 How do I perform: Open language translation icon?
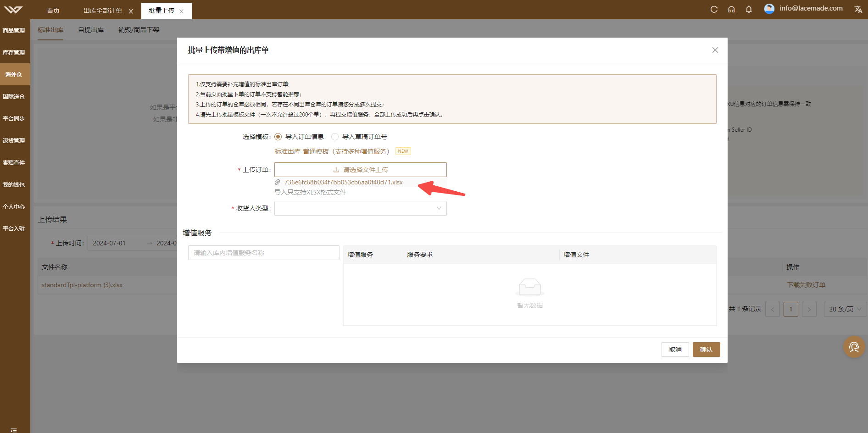pos(858,9)
